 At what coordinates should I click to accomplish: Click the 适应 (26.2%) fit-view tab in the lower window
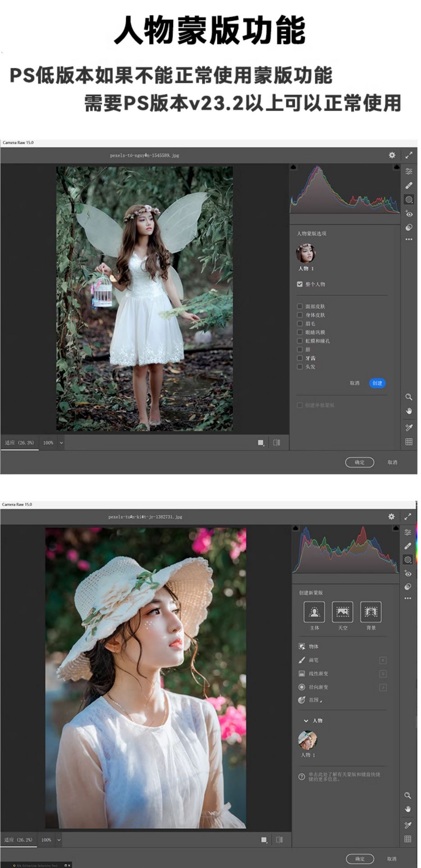tap(18, 840)
